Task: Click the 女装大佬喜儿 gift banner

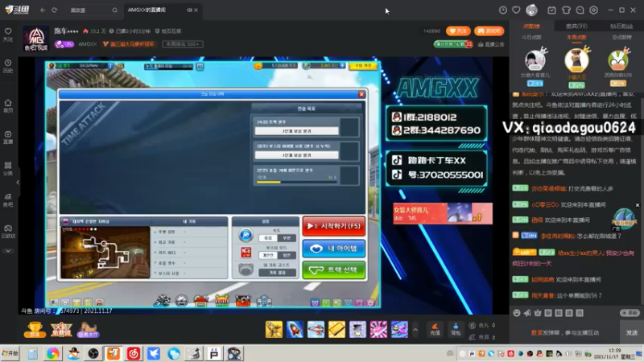Action: (x=442, y=213)
